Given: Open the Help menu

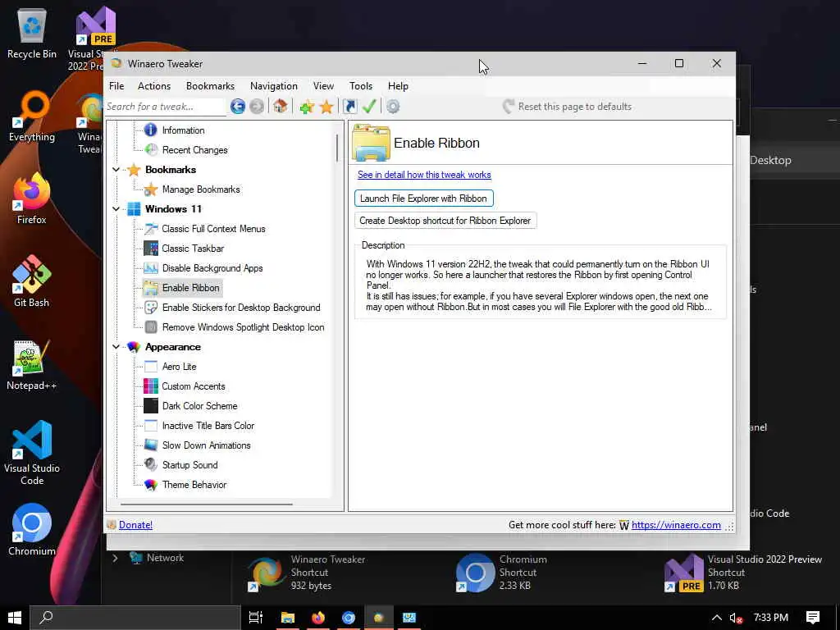Looking at the screenshot, I should point(398,85).
